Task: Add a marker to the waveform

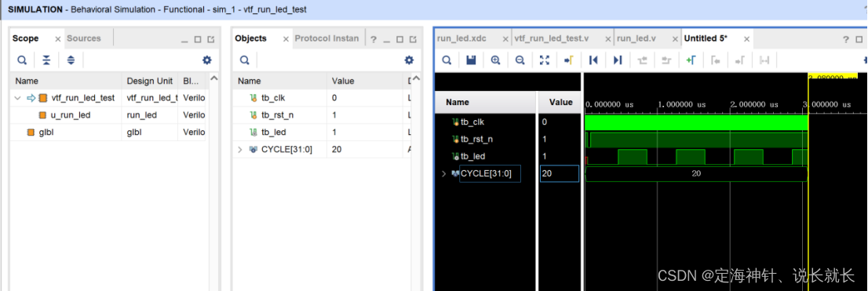Action: pyautogui.click(x=691, y=60)
